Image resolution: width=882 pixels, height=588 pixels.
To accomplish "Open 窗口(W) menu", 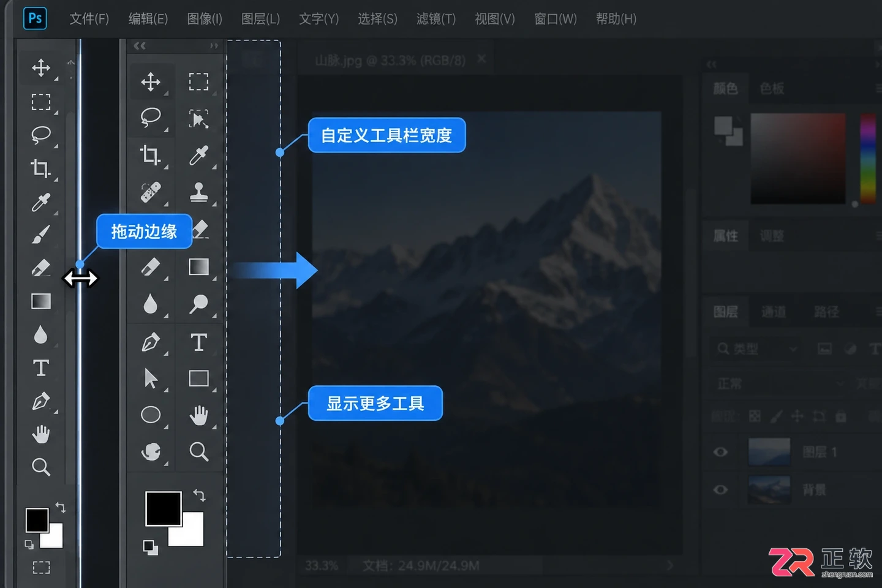I will point(556,19).
